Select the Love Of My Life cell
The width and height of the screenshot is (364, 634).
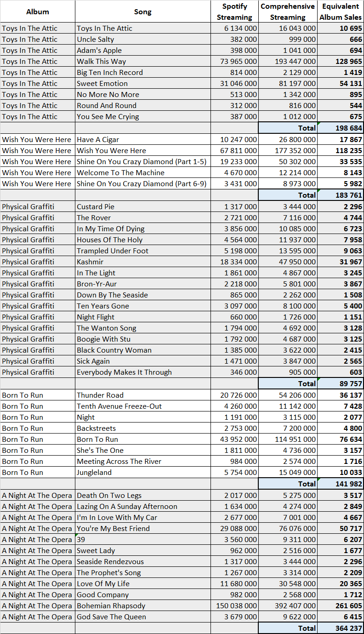[x=142, y=583]
